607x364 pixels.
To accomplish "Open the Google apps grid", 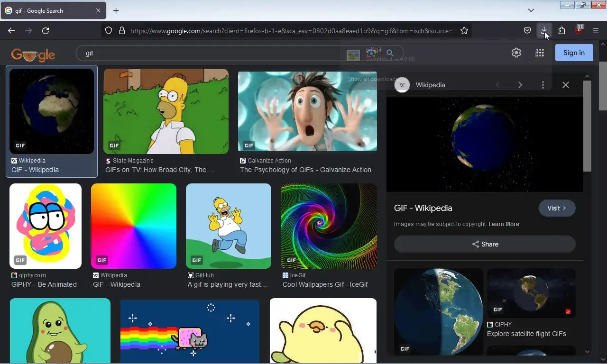I will coord(540,53).
